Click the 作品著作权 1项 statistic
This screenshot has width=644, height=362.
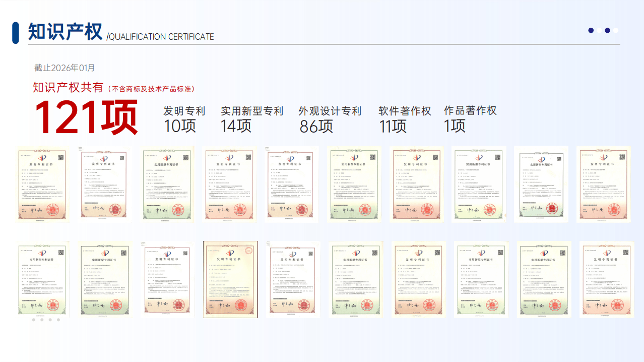point(470,119)
